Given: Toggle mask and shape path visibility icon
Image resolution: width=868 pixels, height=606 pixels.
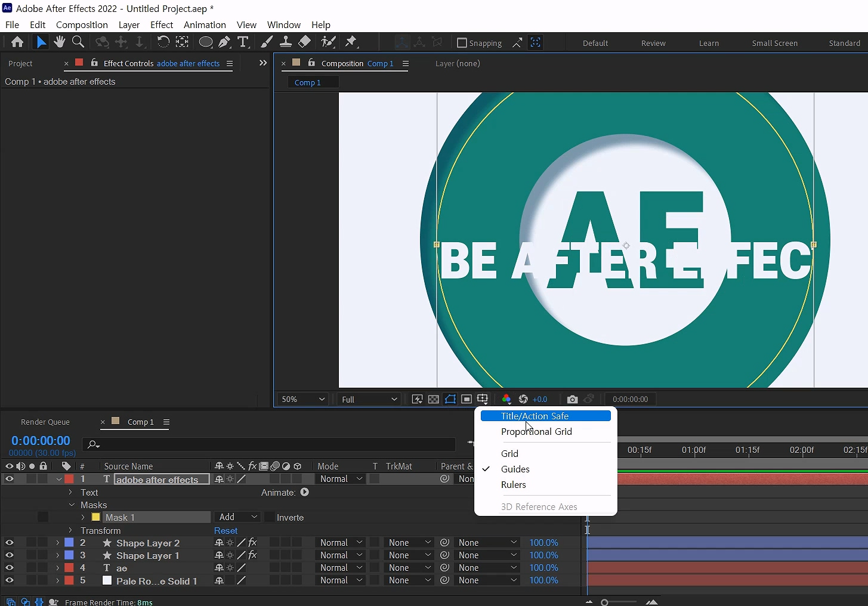Looking at the screenshot, I should [450, 399].
